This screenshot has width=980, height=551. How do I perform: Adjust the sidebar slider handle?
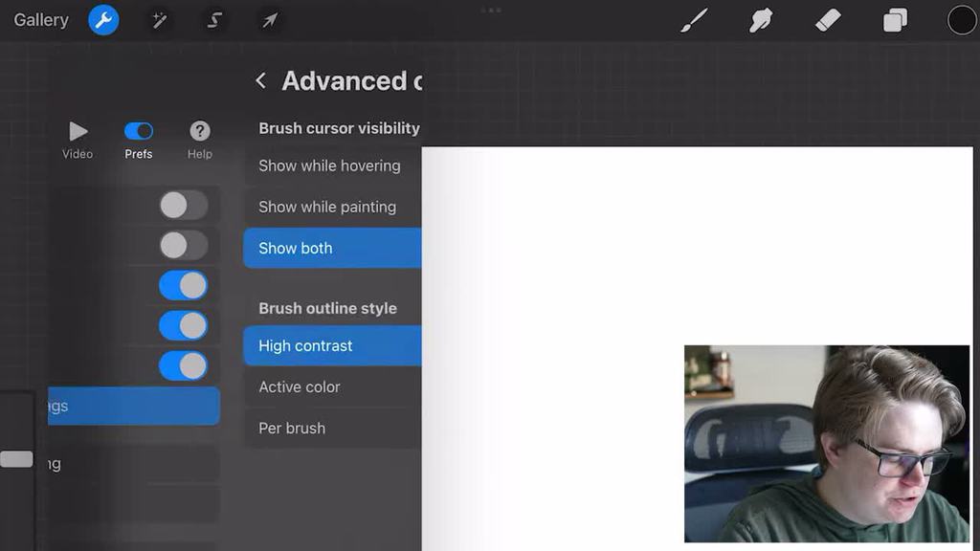click(x=17, y=459)
